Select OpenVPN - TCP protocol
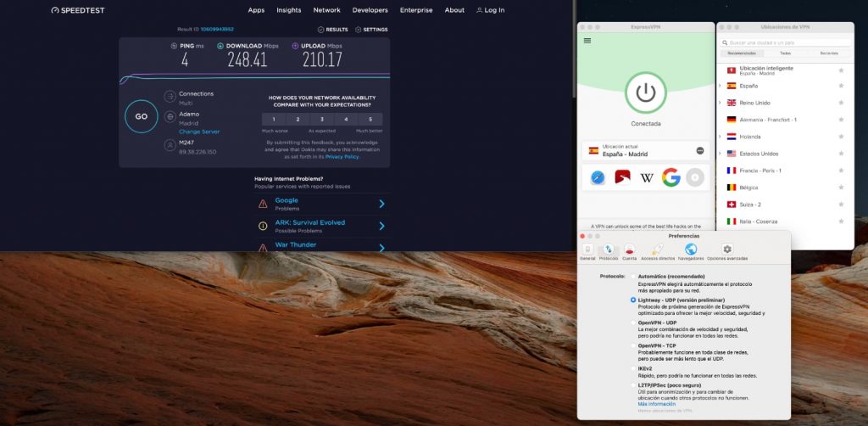This screenshot has width=868, height=426. pos(633,345)
